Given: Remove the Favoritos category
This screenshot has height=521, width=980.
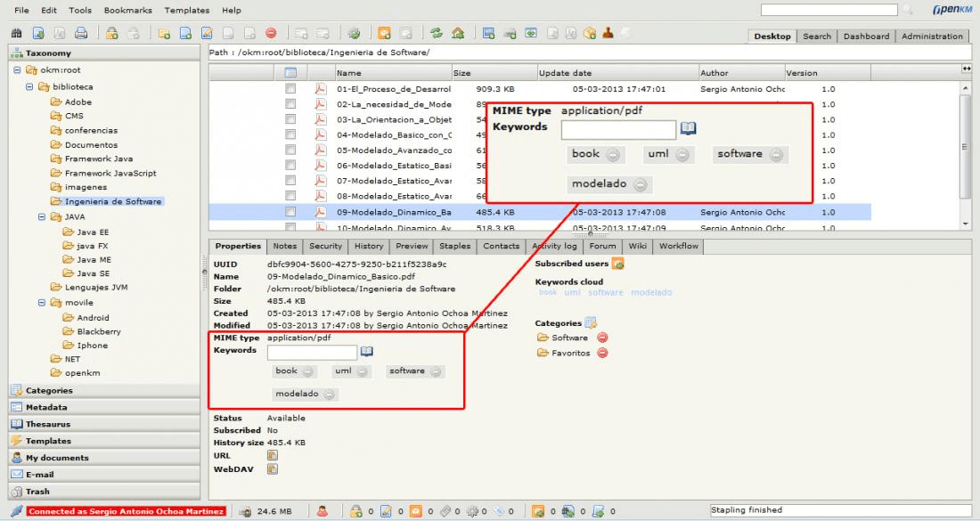Looking at the screenshot, I should point(602,353).
